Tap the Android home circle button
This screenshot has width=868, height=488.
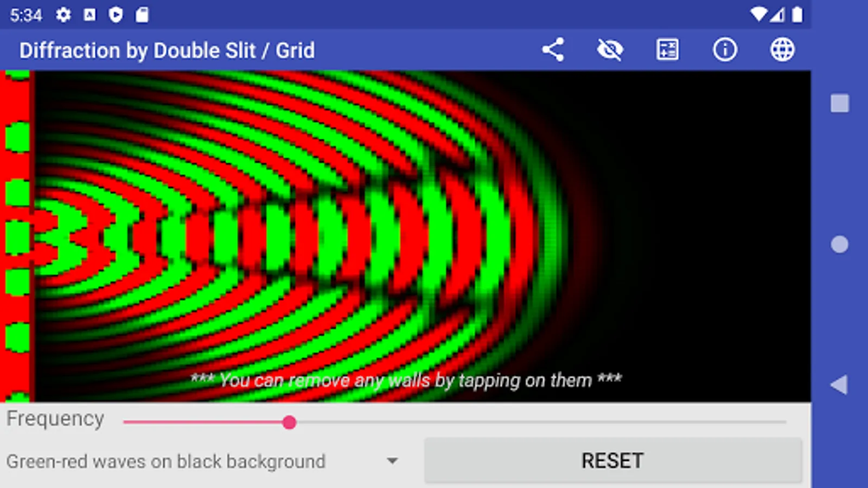(x=839, y=245)
